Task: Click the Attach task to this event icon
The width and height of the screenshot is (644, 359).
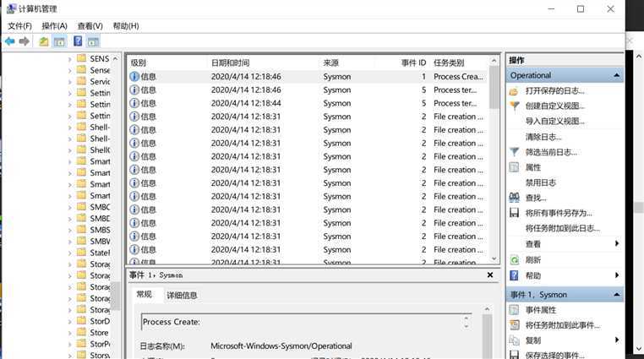Action: pyautogui.click(x=514, y=325)
